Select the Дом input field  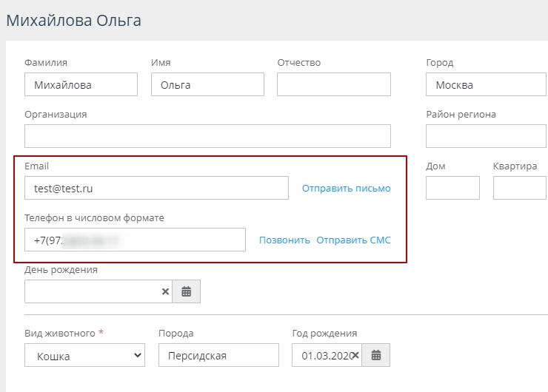coord(452,188)
